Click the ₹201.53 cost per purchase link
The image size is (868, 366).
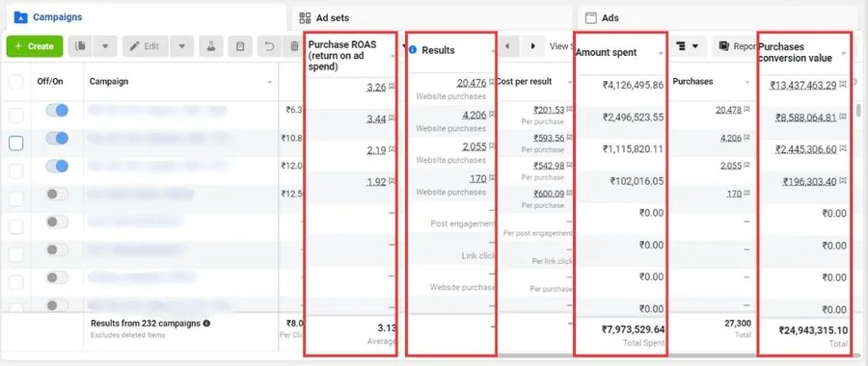549,110
